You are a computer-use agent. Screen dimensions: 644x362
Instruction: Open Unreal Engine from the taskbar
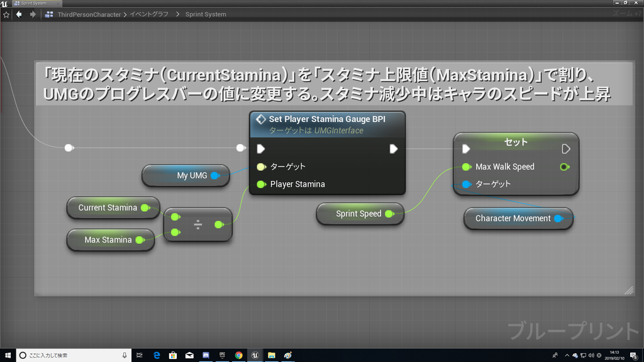[255, 355]
